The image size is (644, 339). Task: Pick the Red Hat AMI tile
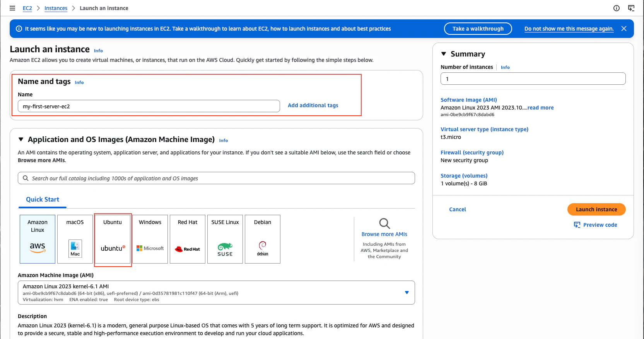(188, 239)
